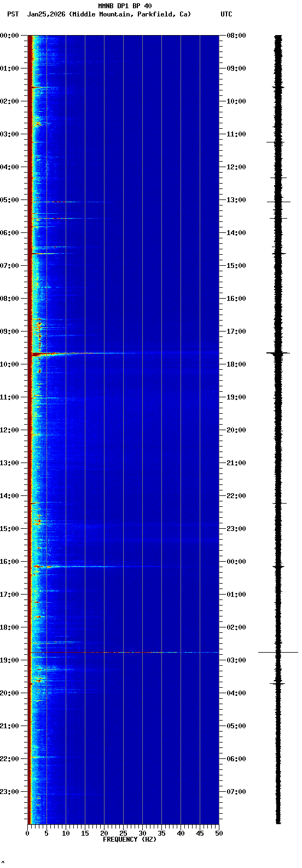
Task: Click the PST axis label '19:00'
Action: click(9, 660)
